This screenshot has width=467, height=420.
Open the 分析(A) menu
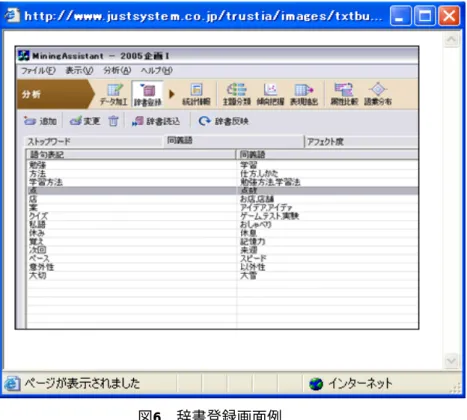tap(117, 71)
